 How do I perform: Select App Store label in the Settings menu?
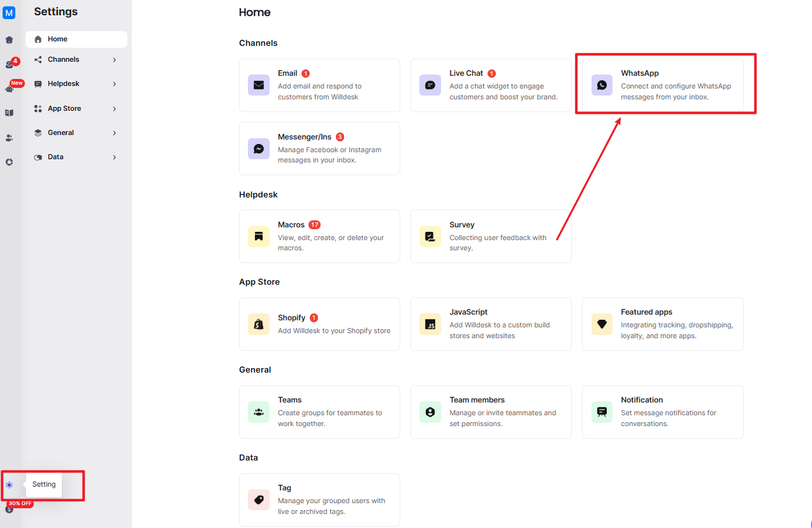(x=64, y=108)
